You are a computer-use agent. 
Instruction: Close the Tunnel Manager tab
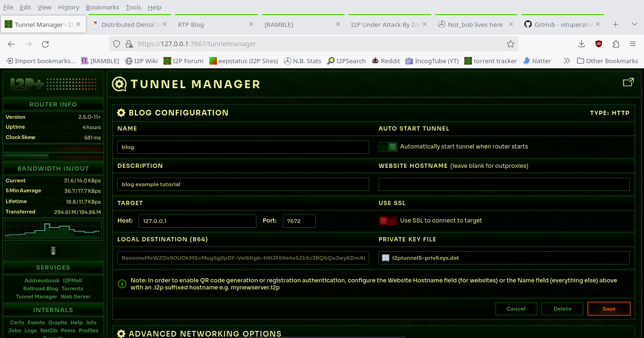tap(78, 24)
